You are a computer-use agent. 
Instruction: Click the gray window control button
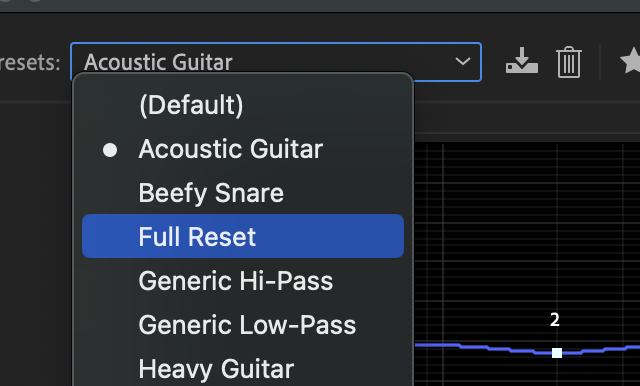tap(35, 1)
